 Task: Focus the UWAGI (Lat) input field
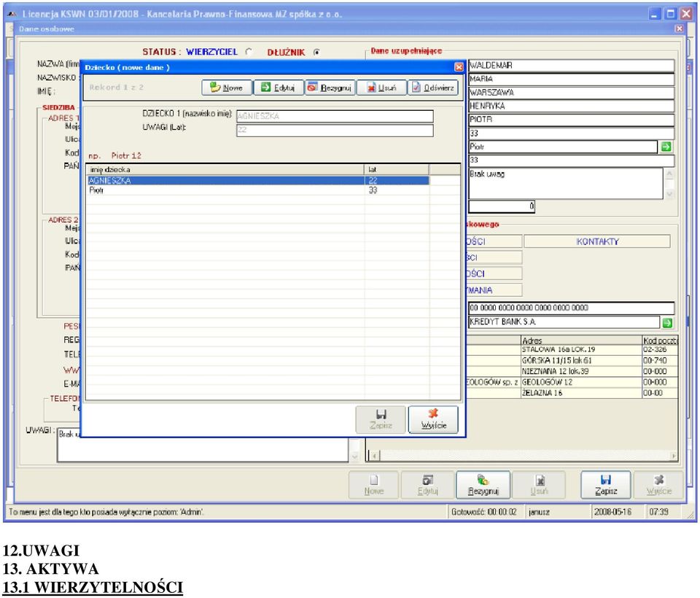[x=335, y=131]
